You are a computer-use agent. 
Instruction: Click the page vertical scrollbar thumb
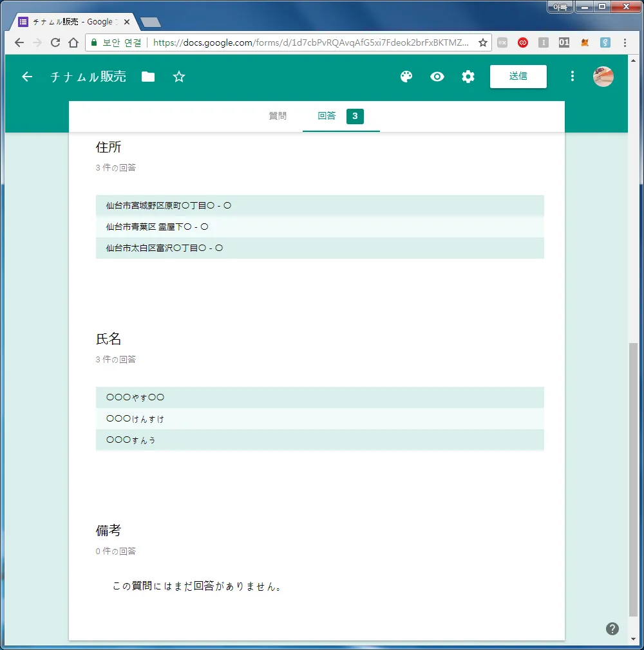tap(633, 479)
